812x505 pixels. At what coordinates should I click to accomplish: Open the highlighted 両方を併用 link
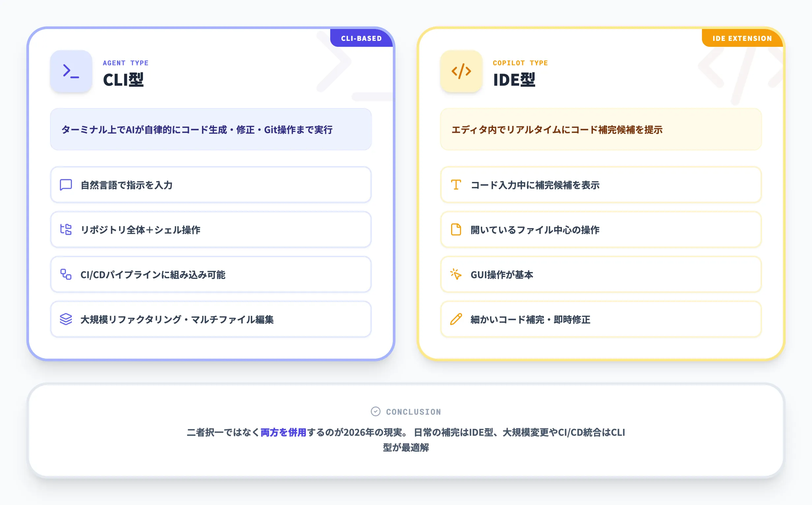[283, 432]
